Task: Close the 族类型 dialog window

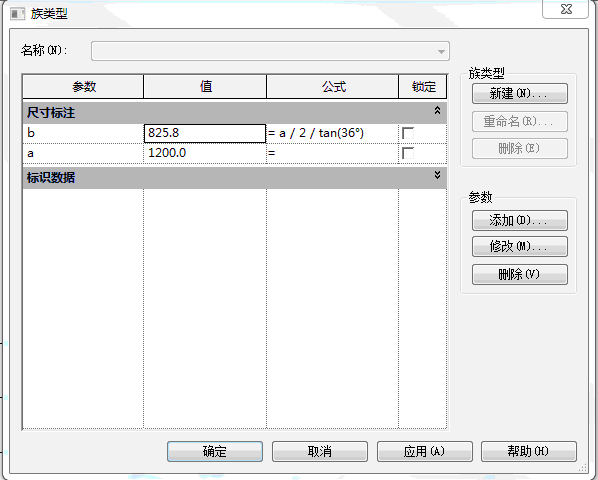Action: click(x=566, y=9)
